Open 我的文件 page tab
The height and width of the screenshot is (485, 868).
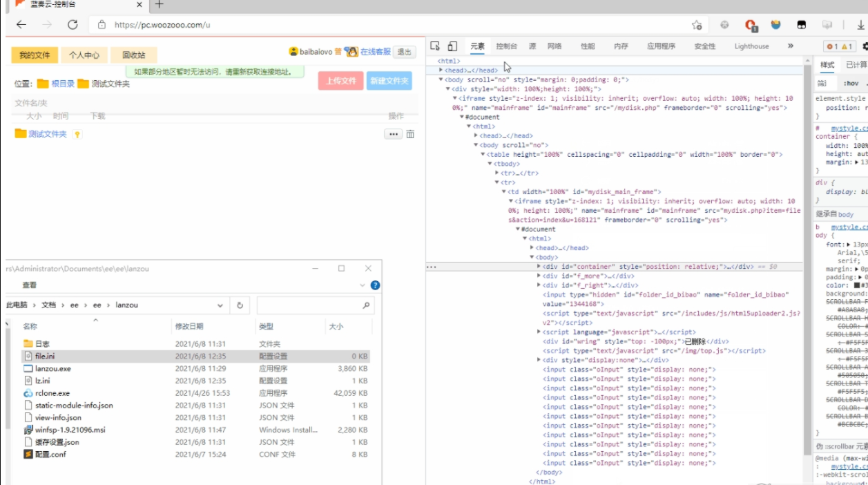(x=35, y=55)
